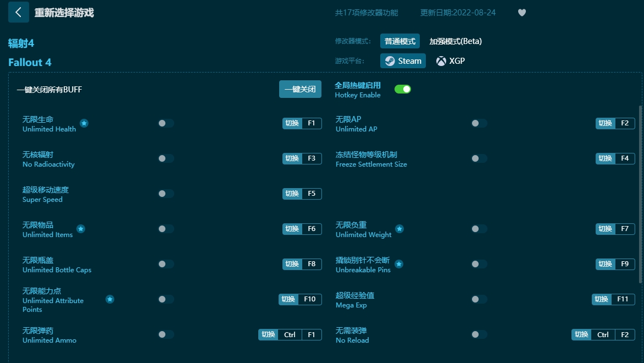Switch to 普通模式 normal mode
Screen dimensions: 644x363
tap(400, 41)
